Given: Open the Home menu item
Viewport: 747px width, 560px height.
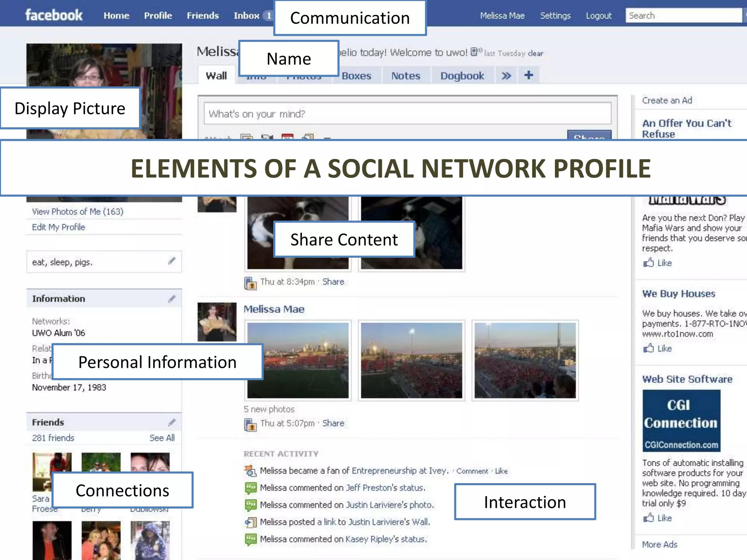Looking at the screenshot, I should click(116, 16).
